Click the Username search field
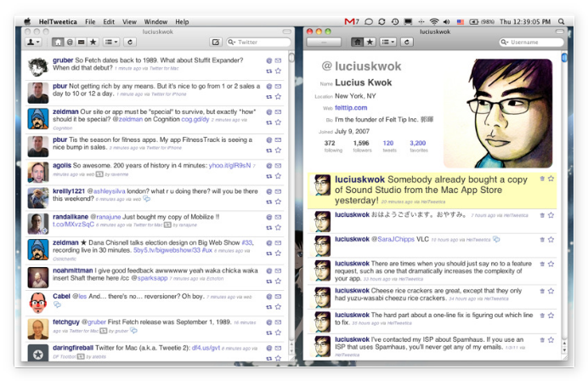The image size is (588, 381). [x=531, y=42]
